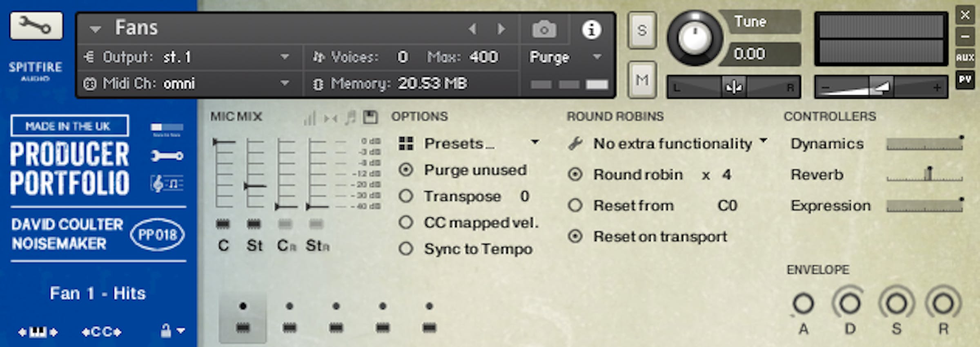Toggle the Round robin option
The width and height of the screenshot is (980, 347).
(575, 175)
